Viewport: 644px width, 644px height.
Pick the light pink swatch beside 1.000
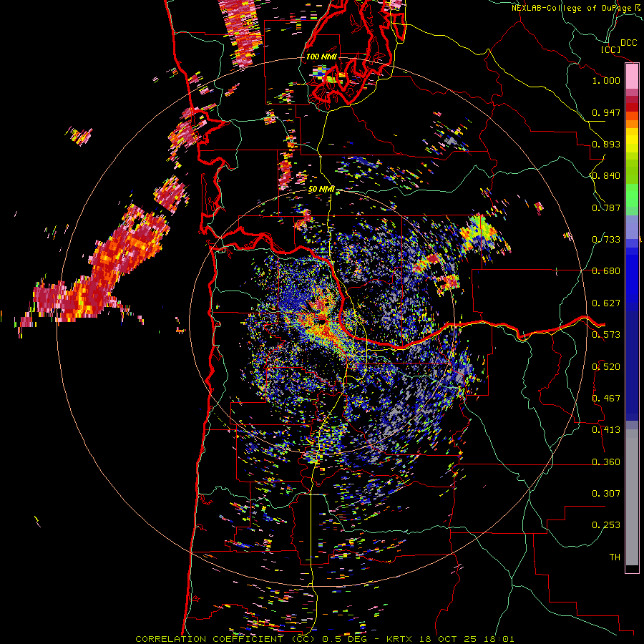tap(632, 77)
